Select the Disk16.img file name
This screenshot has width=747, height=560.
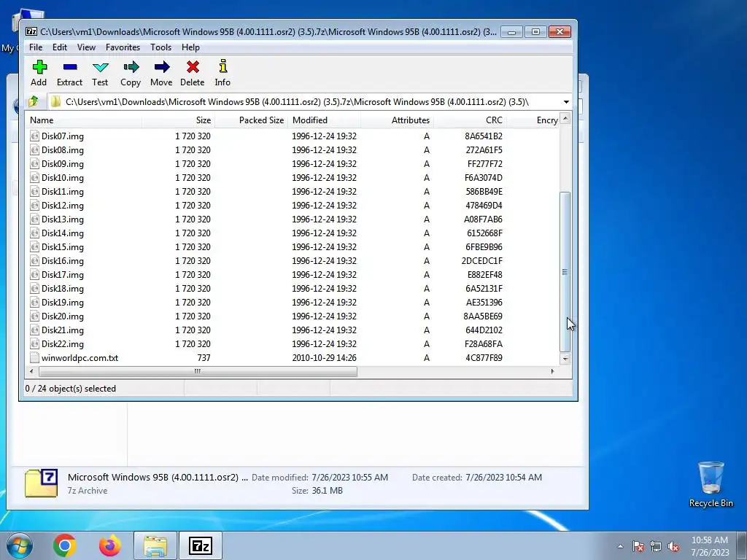coord(63,260)
